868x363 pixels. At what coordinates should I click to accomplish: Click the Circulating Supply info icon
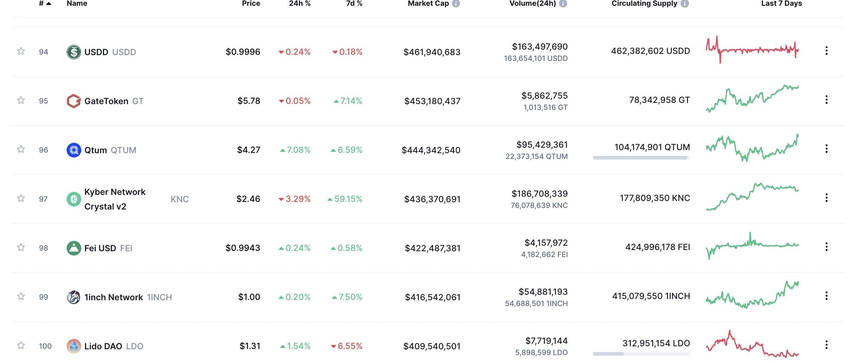684,4
